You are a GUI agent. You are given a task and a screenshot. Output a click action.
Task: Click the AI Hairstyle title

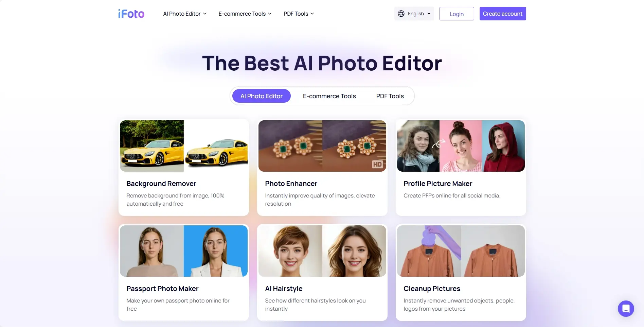(284, 289)
